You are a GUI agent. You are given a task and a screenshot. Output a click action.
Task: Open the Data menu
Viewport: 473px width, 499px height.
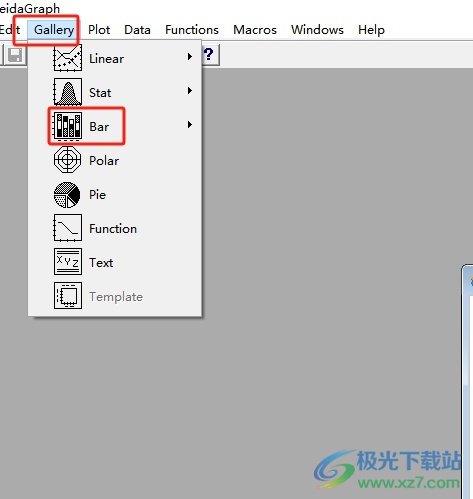coord(137,30)
